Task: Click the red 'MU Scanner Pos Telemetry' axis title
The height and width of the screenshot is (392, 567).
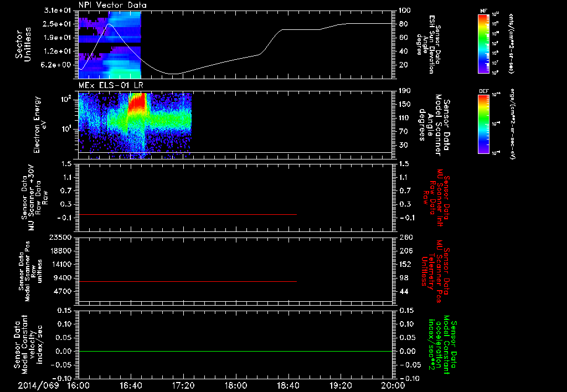Action: coord(435,271)
